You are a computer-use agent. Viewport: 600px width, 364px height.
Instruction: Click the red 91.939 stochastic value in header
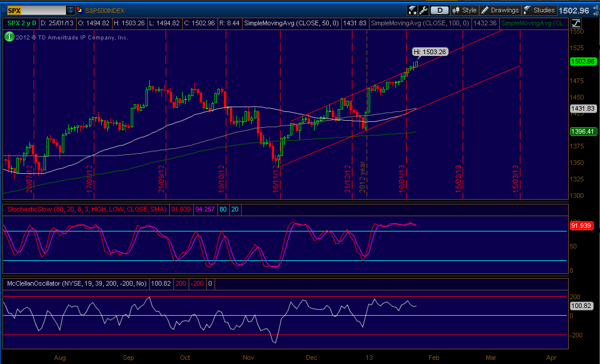click(182, 210)
